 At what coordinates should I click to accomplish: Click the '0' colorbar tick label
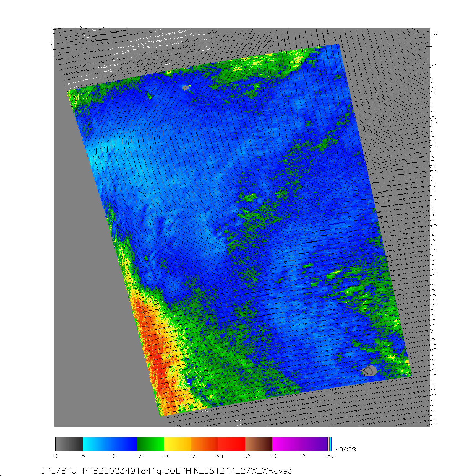tap(56, 456)
